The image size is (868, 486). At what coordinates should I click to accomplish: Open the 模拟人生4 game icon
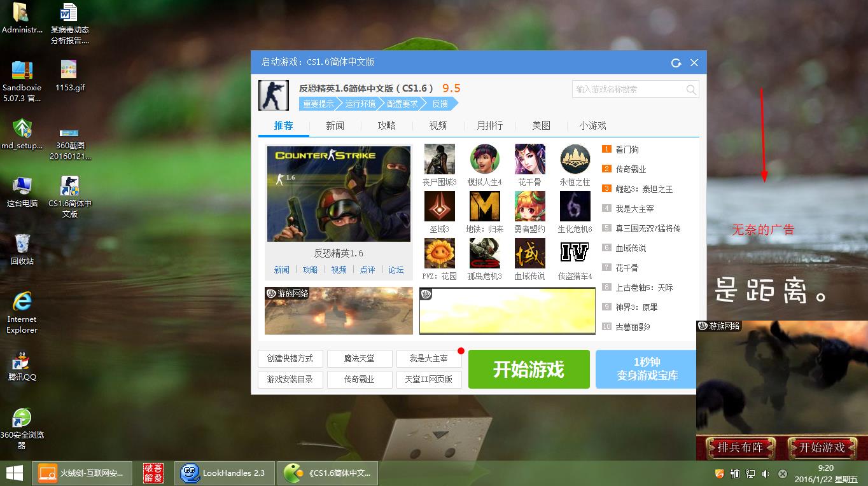click(485, 159)
